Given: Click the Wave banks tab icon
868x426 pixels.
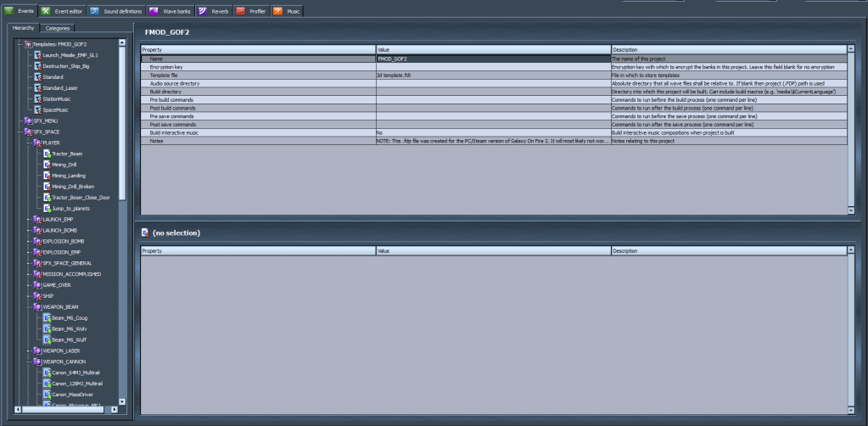Looking at the screenshot, I should (x=154, y=11).
